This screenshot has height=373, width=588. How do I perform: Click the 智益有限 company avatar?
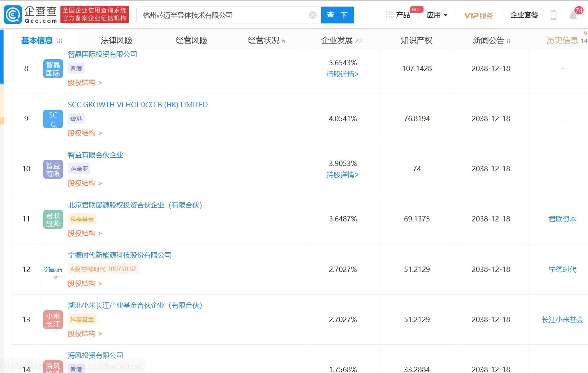point(53,169)
